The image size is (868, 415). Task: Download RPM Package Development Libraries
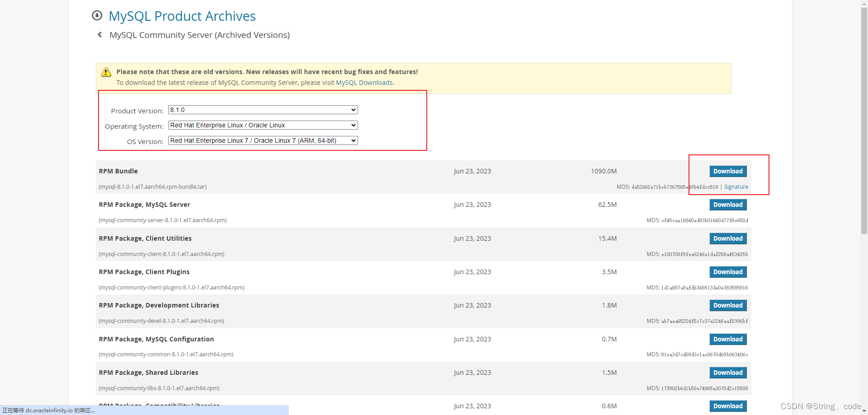click(728, 305)
